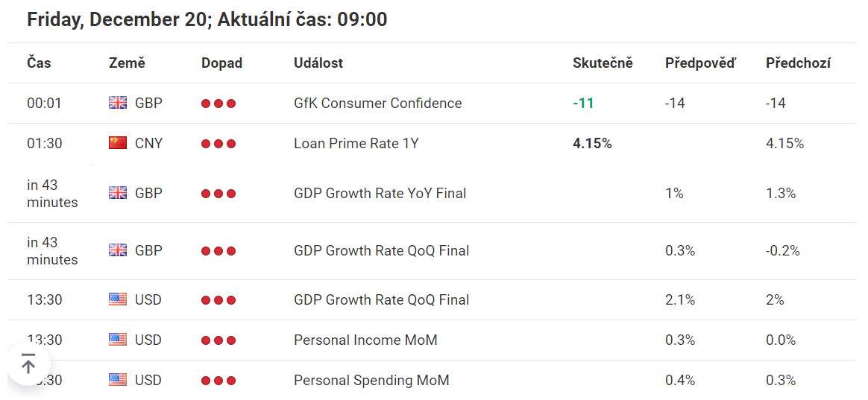This screenshot has height=400, width=868.
Task: Click impact dots for Loan Prime Rate 1Y
Action: 218,144
